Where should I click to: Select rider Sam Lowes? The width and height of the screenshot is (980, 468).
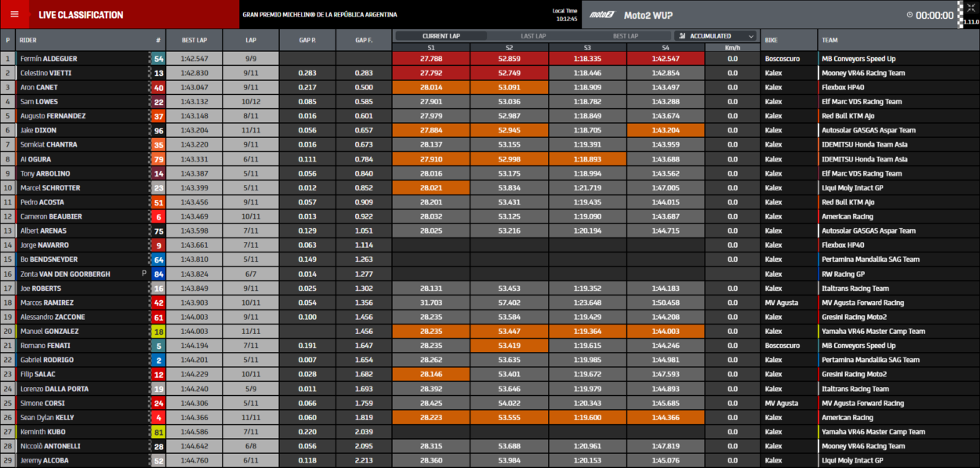tap(38, 102)
